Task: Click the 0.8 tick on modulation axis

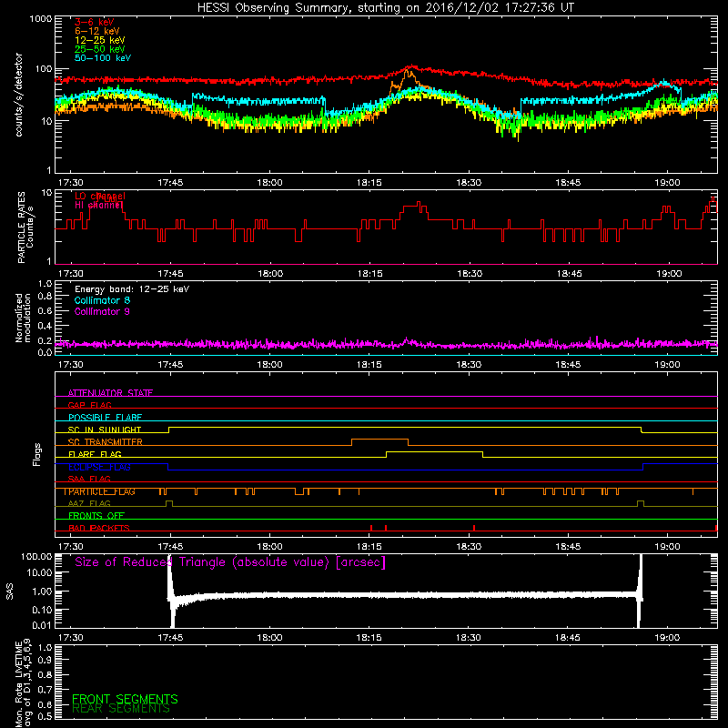Action: 45,297
